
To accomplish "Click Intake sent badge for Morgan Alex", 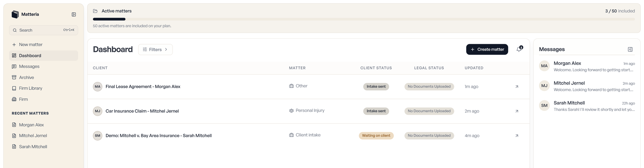I will 376,87.
